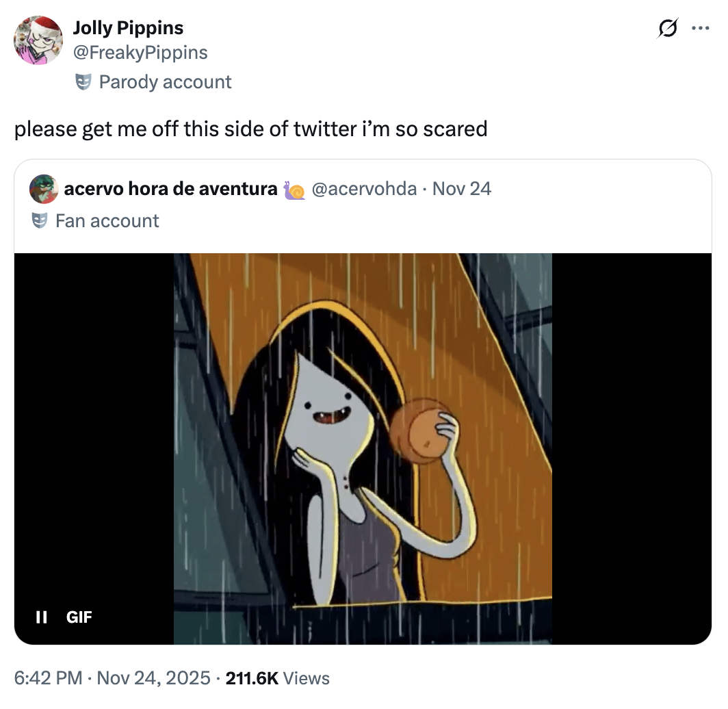Click the Parody account mask icon
This screenshot has height=709, width=728.
[x=83, y=83]
